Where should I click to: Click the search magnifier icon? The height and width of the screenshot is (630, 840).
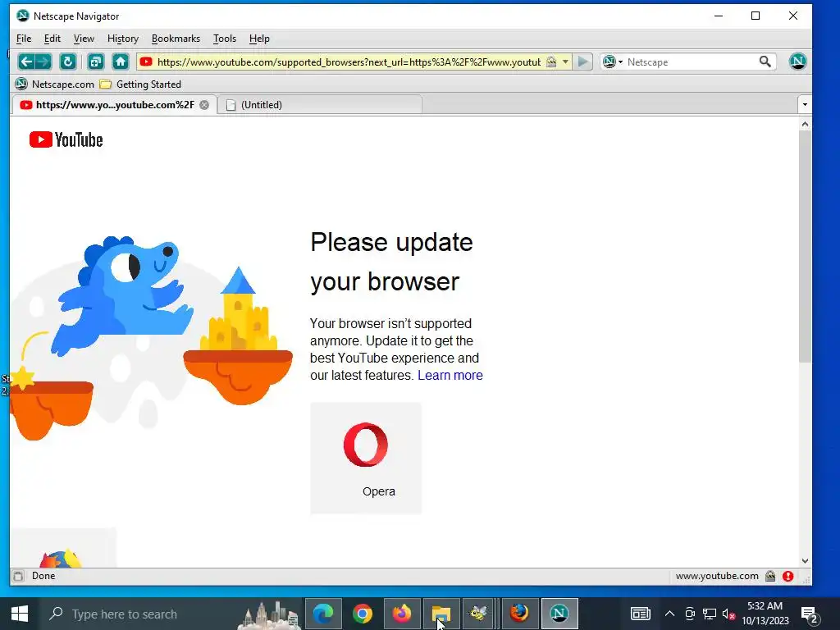(765, 62)
